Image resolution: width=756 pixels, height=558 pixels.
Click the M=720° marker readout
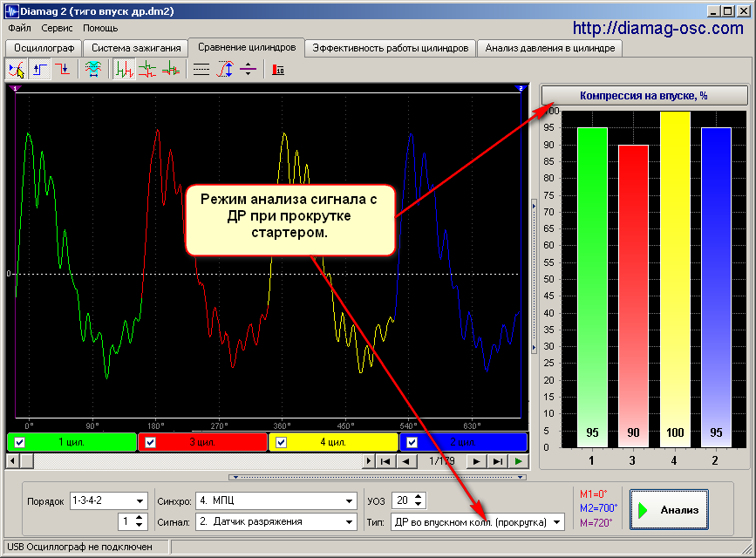click(596, 523)
